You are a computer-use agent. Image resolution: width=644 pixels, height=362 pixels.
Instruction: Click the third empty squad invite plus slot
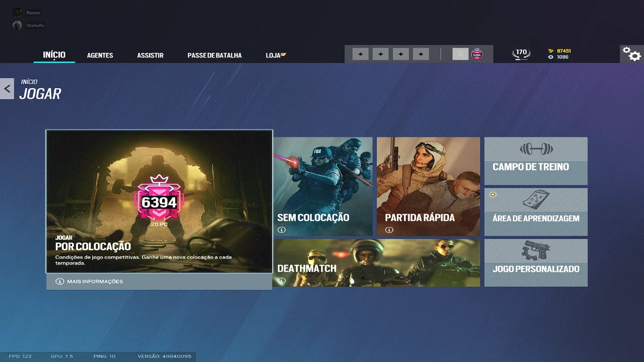(x=401, y=54)
